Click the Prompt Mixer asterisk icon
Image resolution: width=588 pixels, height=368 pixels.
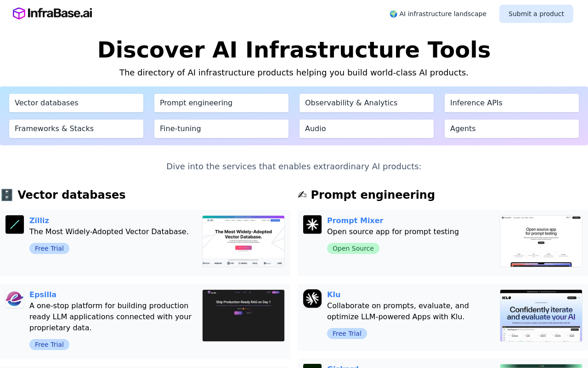312,224
